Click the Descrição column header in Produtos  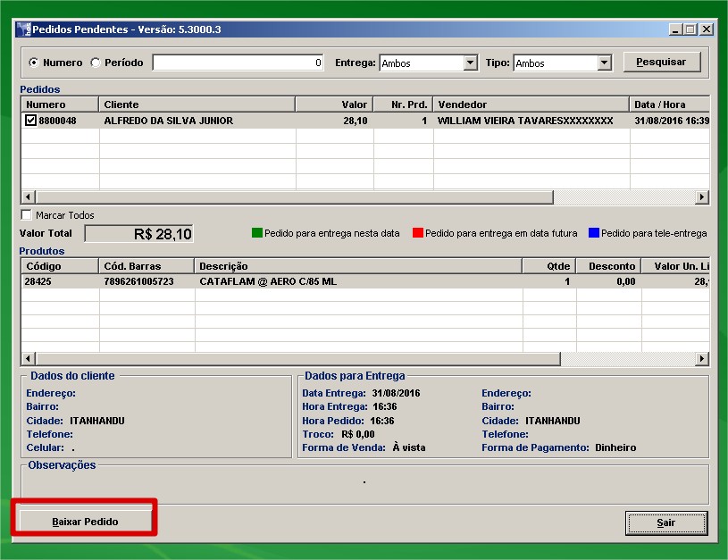point(357,266)
